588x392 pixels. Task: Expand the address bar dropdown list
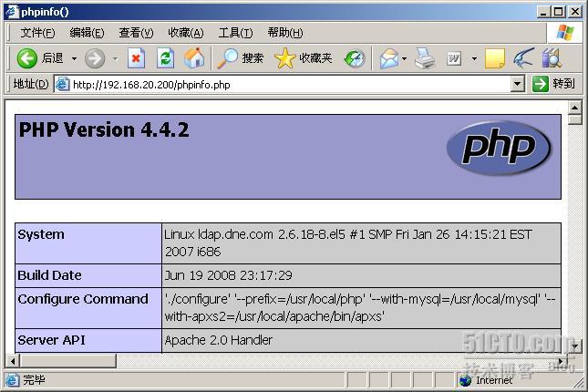pos(518,85)
